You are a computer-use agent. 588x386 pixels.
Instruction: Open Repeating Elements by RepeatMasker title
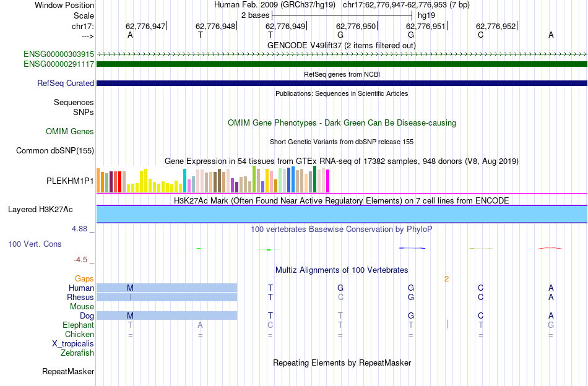click(x=342, y=362)
